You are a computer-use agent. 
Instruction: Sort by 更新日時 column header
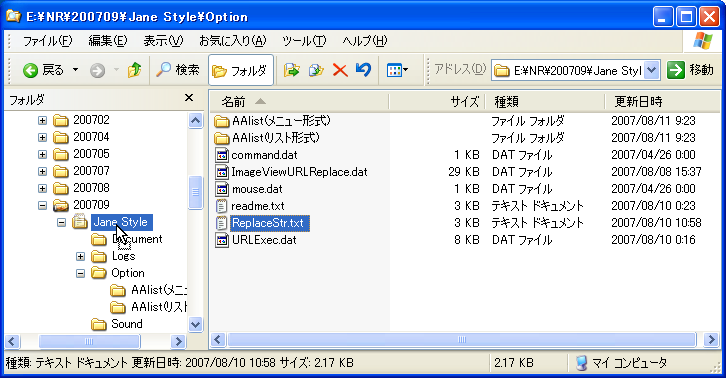click(x=663, y=101)
